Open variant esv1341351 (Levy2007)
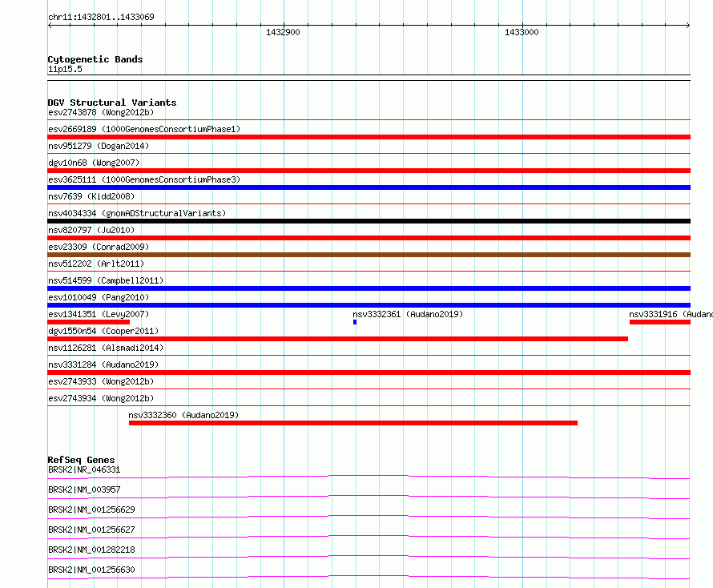 click(x=99, y=314)
